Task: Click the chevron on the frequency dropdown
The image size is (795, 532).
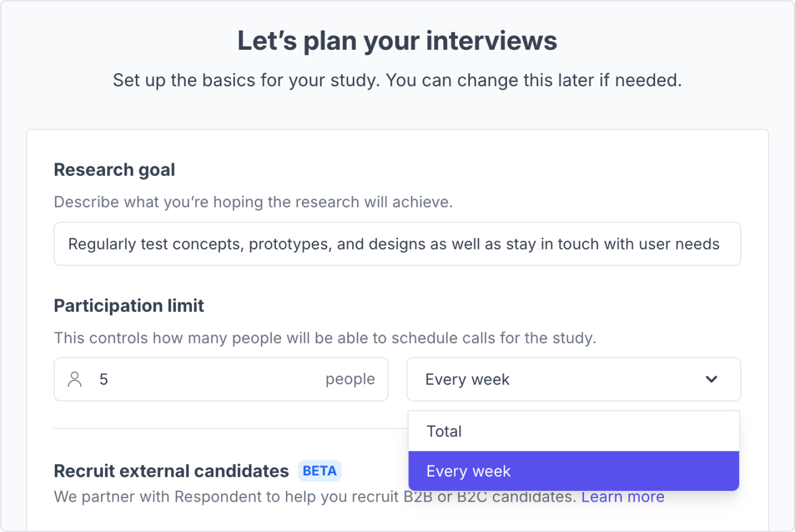Action: pos(711,379)
